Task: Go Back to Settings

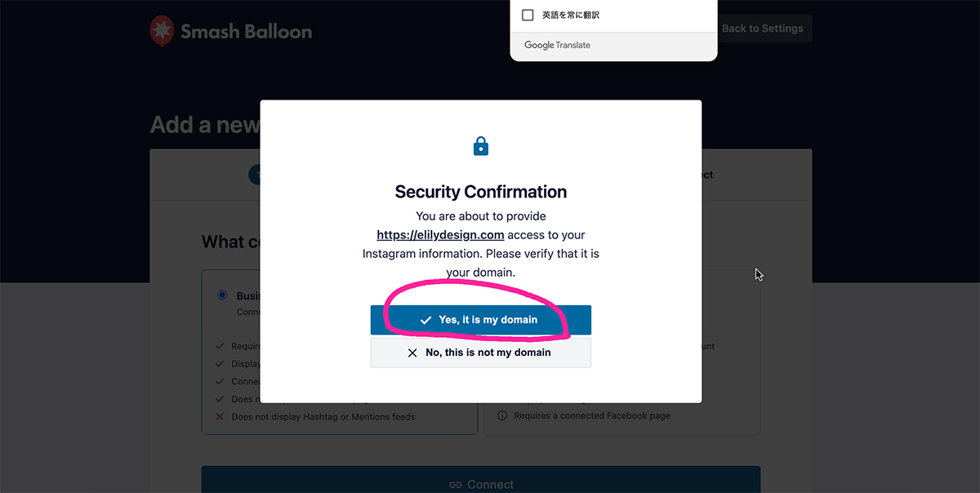Action: coord(762,29)
